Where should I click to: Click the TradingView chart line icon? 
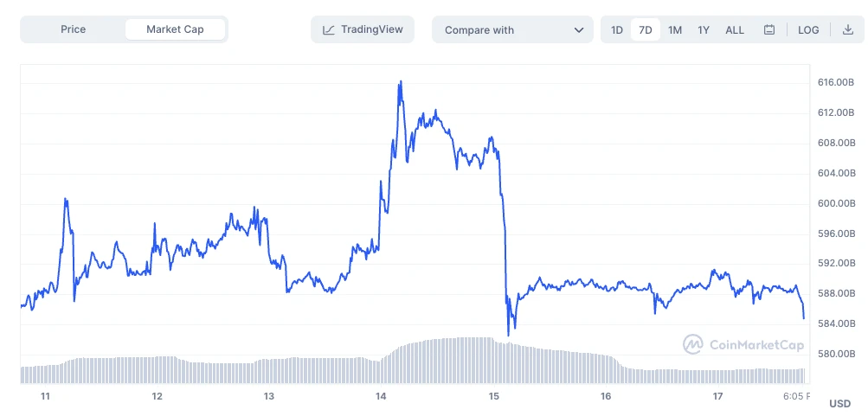click(329, 30)
